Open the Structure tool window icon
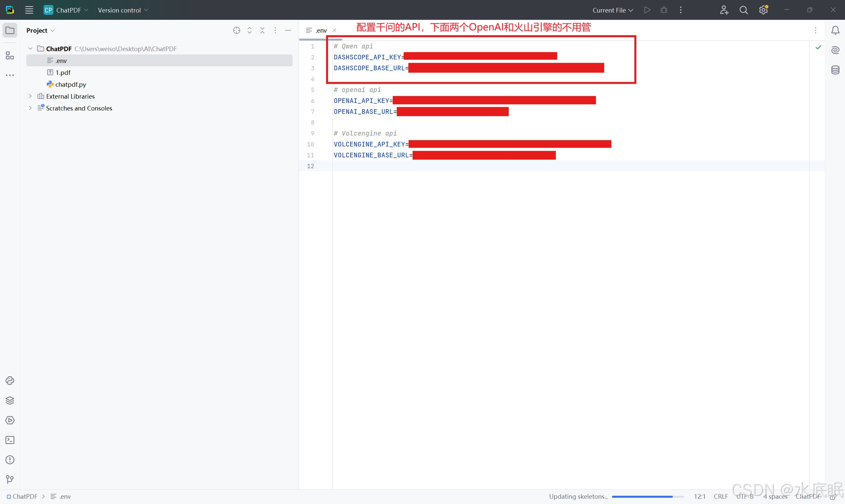The height and width of the screenshot is (504, 845). click(10, 55)
